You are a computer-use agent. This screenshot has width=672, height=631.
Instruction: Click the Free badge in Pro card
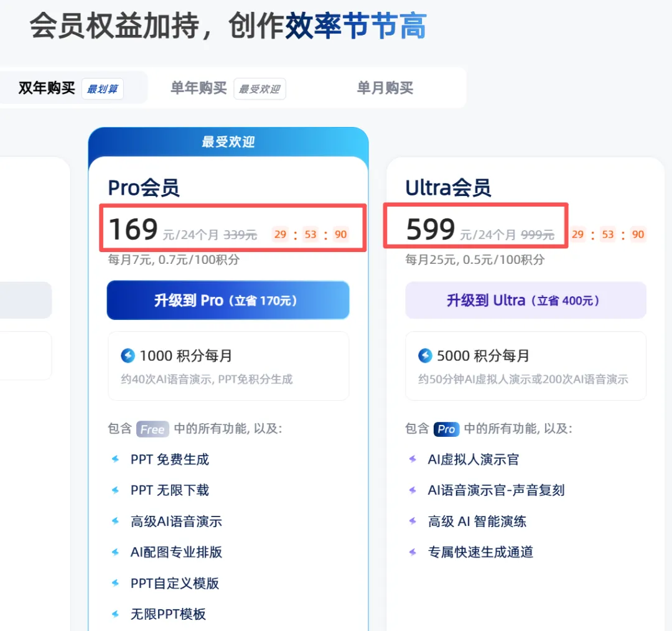tap(152, 429)
